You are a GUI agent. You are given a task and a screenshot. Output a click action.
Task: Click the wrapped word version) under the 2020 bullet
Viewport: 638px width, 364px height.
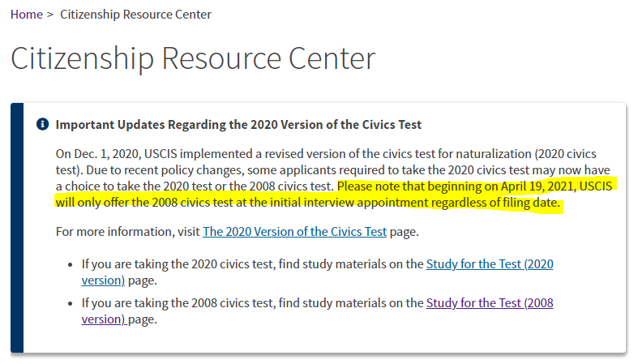pyautogui.click(x=103, y=280)
